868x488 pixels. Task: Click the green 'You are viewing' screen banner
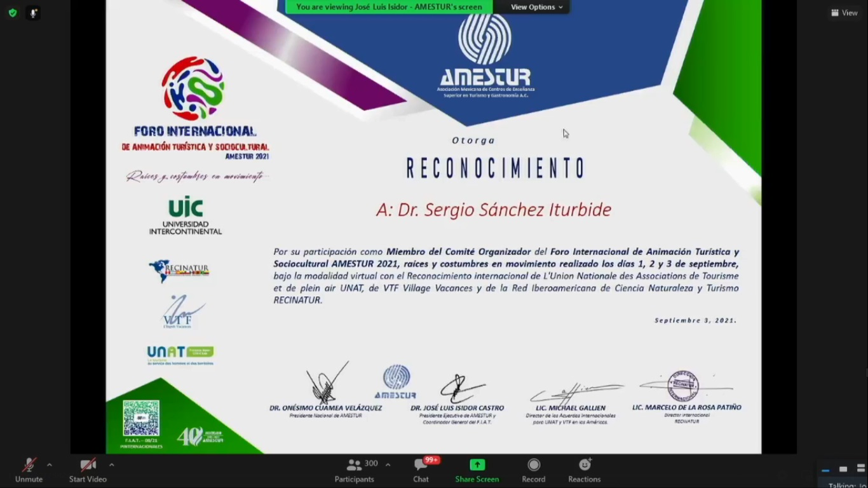coord(389,7)
